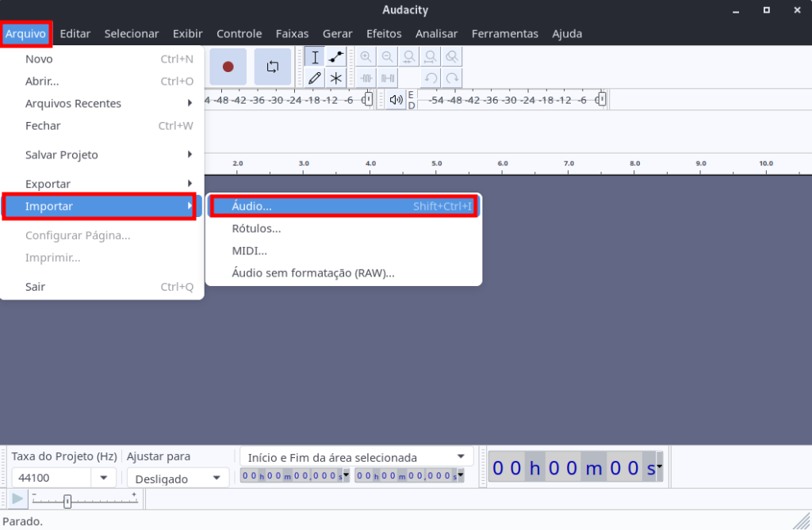Open the Exibir menu
The height and width of the screenshot is (530, 812).
(187, 33)
